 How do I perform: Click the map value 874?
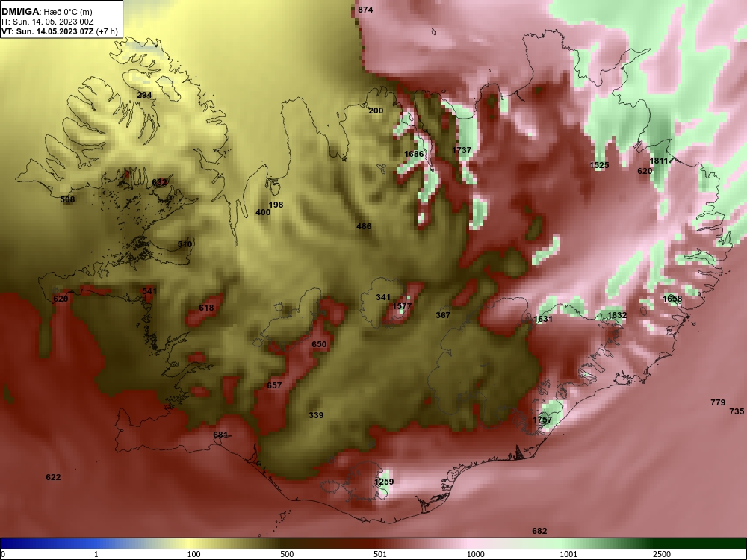[365, 10]
